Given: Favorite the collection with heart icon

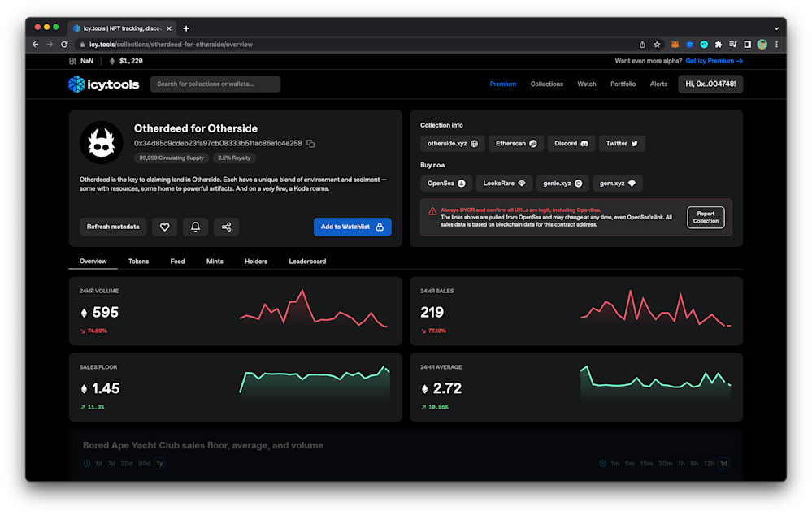Looking at the screenshot, I should pyautogui.click(x=165, y=227).
